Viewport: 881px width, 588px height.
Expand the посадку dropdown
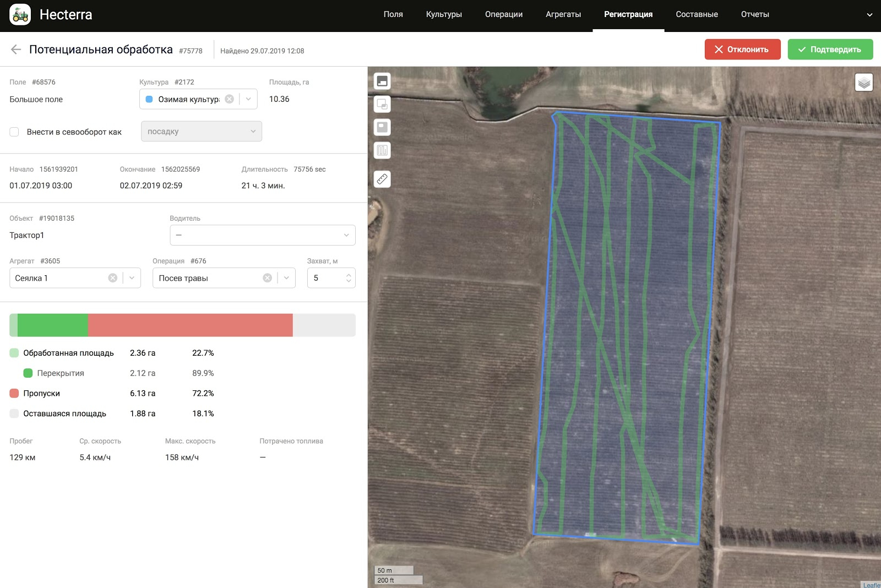[x=201, y=132]
